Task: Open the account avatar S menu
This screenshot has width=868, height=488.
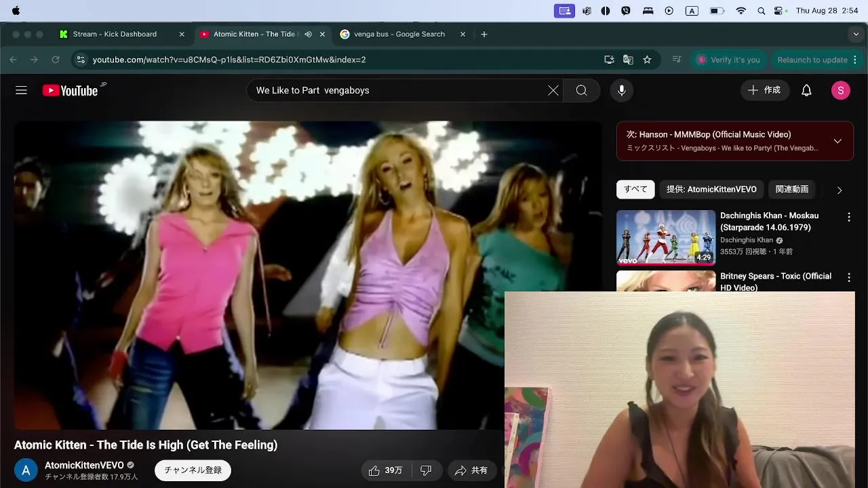Action: (x=841, y=90)
